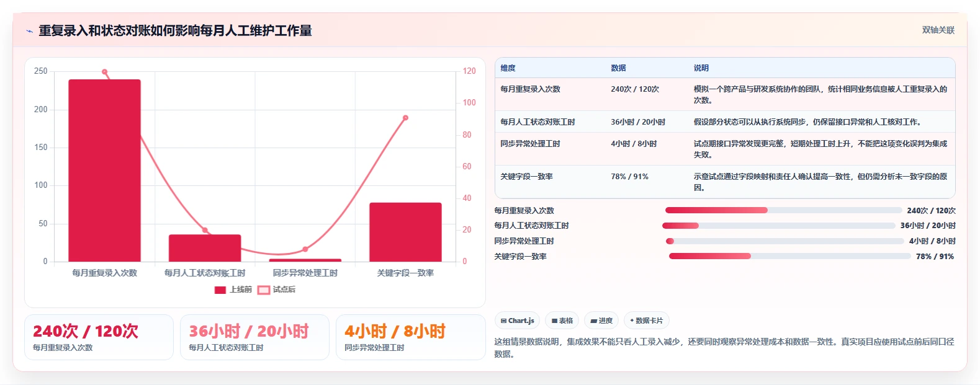The width and height of the screenshot is (980, 385).
Task: Click the 同步异常处理工时 x-axis label under the chart
Action: point(305,273)
